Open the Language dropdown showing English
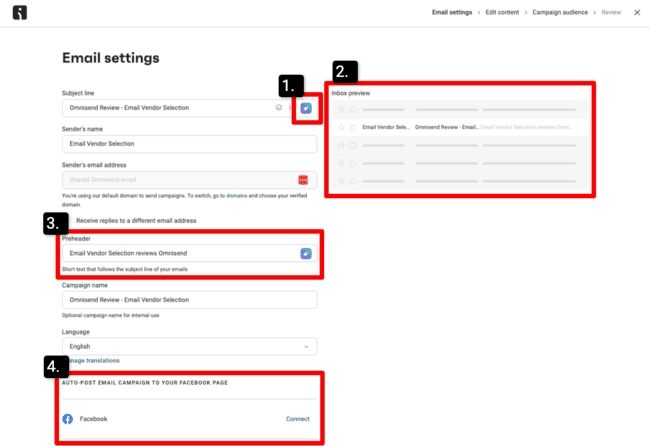 pyautogui.click(x=189, y=347)
